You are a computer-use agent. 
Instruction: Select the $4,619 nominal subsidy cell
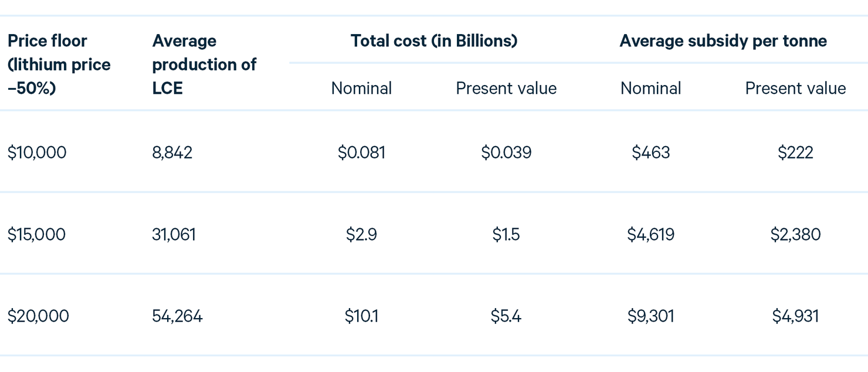pos(650,235)
